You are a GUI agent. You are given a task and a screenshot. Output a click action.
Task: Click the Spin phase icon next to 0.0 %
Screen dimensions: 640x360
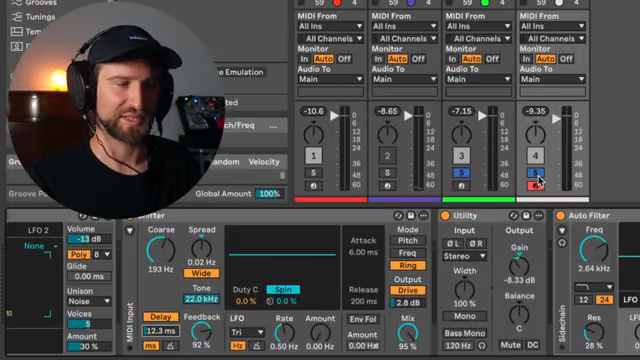tap(270, 302)
